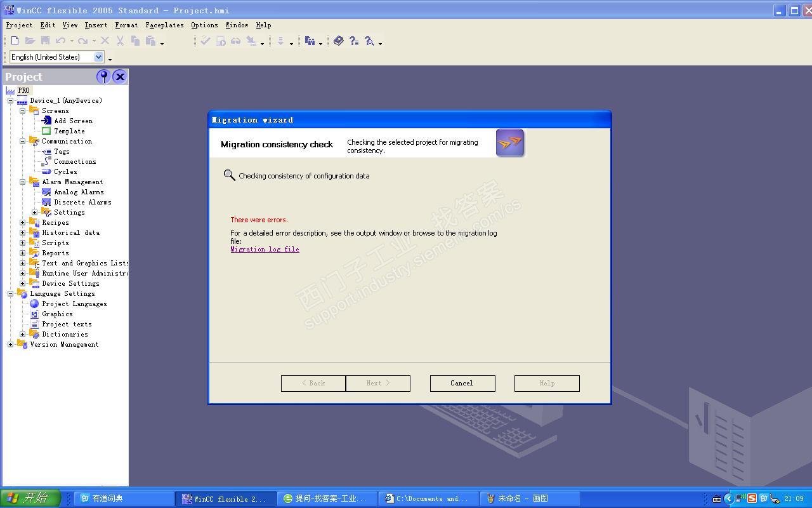Viewport: 812px width, 508px height.
Task: Collapse the Alarm Management folder node
Action: (23, 182)
